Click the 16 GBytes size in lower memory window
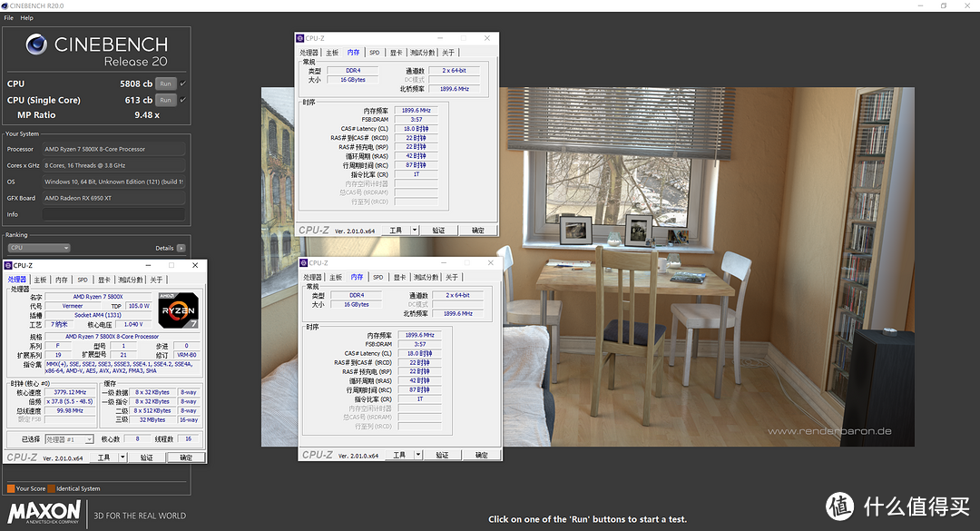 pyautogui.click(x=357, y=305)
